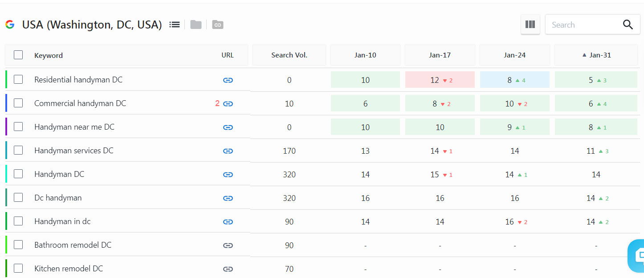Click the gray folder icon in header
This screenshot has height=278, width=644.
[x=196, y=25]
